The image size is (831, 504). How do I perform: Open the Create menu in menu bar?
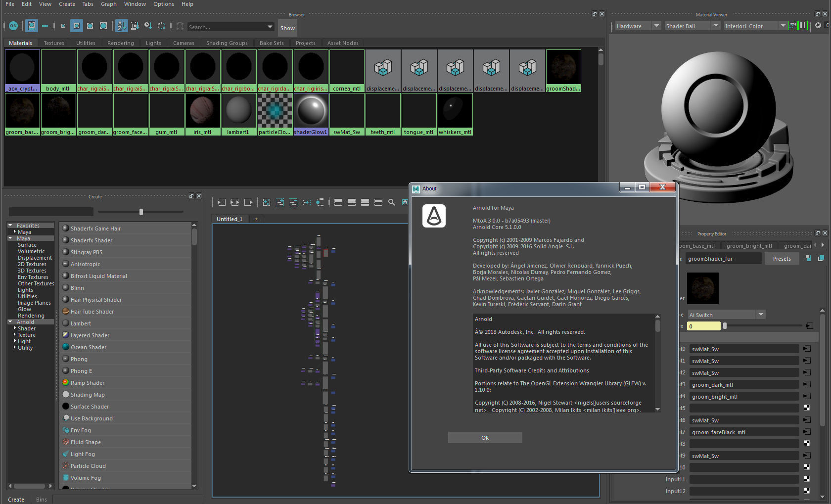coord(67,4)
